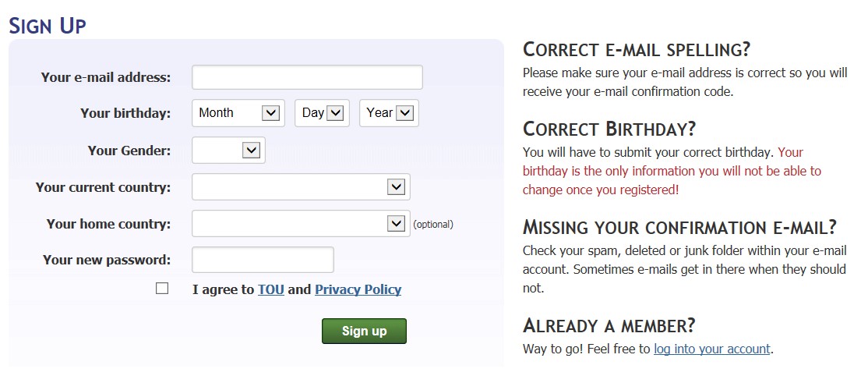Click the e-mail address input field
The width and height of the screenshot is (868, 390).
(307, 77)
